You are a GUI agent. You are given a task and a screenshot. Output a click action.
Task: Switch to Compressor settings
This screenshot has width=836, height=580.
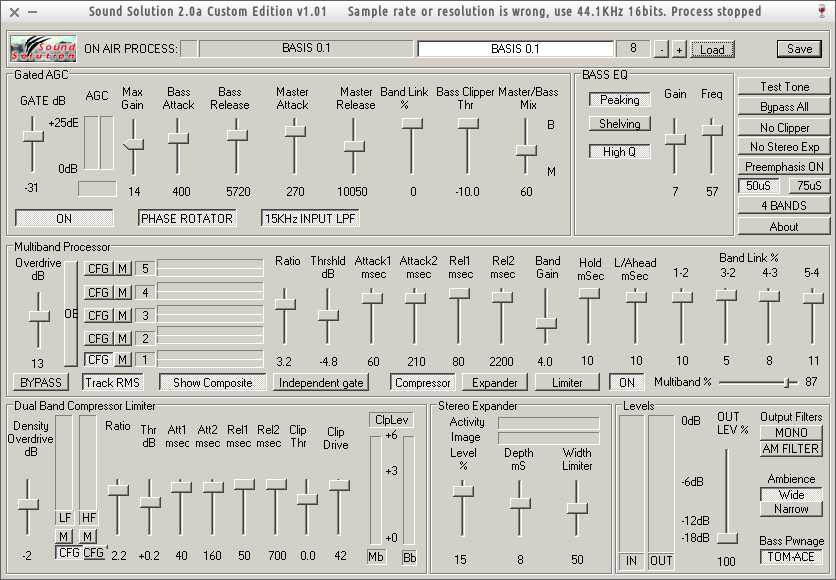423,382
